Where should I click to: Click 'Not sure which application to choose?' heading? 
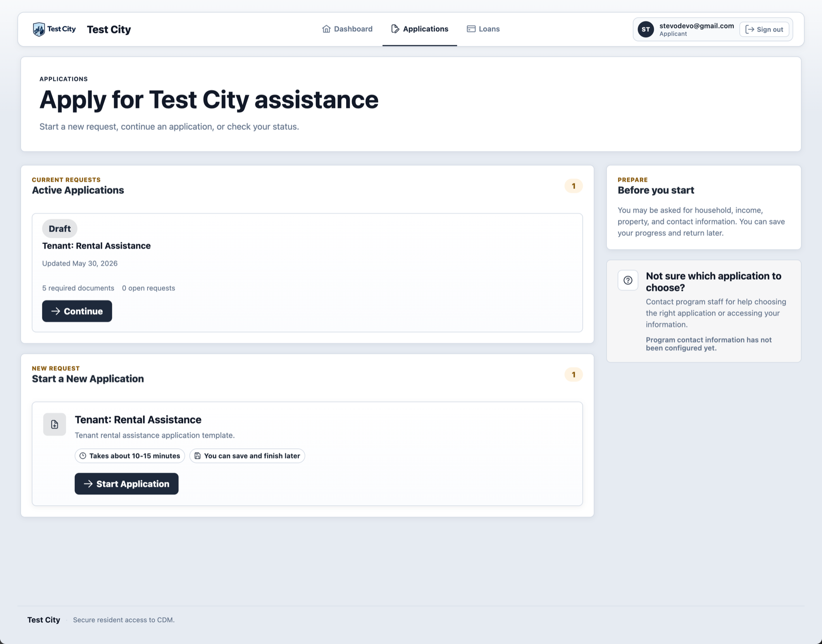click(713, 282)
